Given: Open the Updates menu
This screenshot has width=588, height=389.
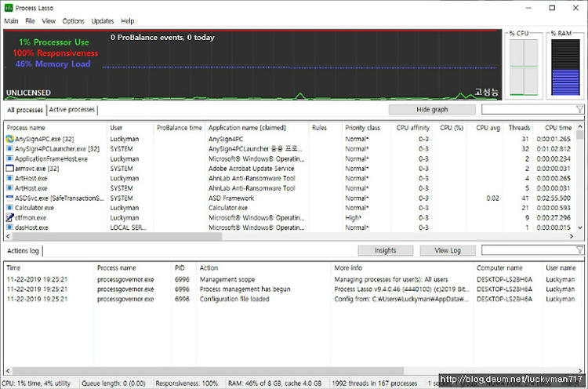Looking at the screenshot, I should (103, 21).
